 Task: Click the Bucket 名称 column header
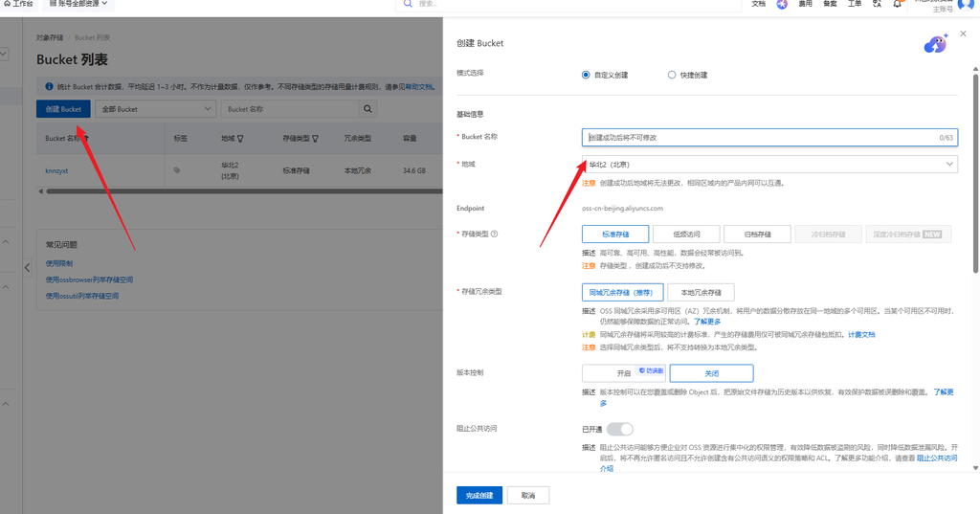pos(62,138)
